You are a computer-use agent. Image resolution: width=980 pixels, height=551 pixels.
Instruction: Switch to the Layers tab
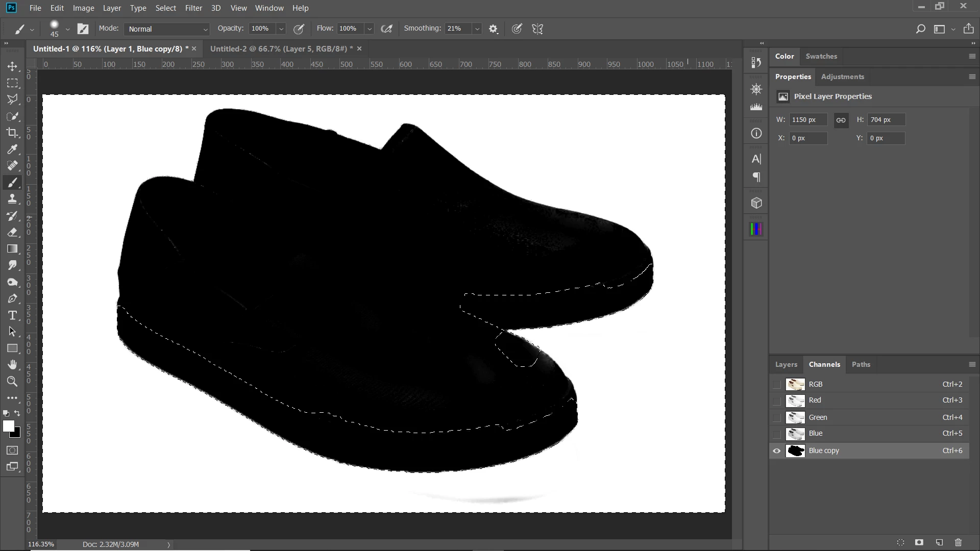(x=786, y=364)
